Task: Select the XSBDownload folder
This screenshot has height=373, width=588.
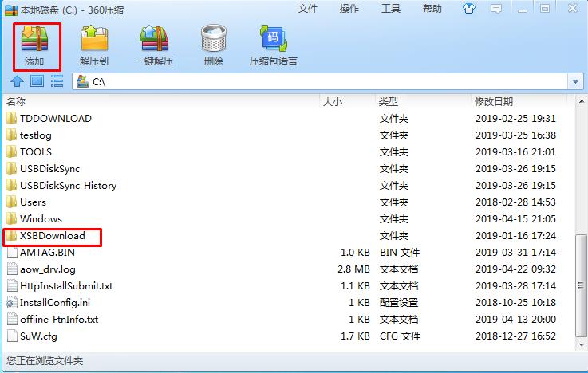Action: click(52, 236)
